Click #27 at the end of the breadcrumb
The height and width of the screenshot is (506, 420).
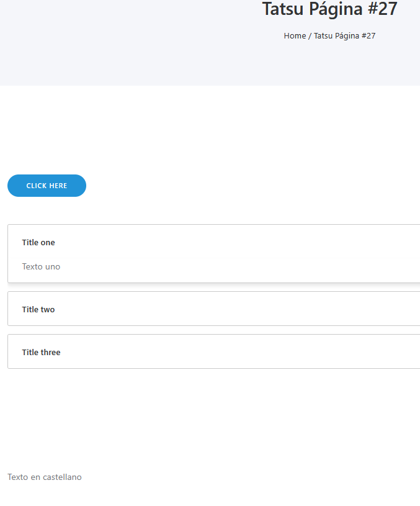point(368,36)
